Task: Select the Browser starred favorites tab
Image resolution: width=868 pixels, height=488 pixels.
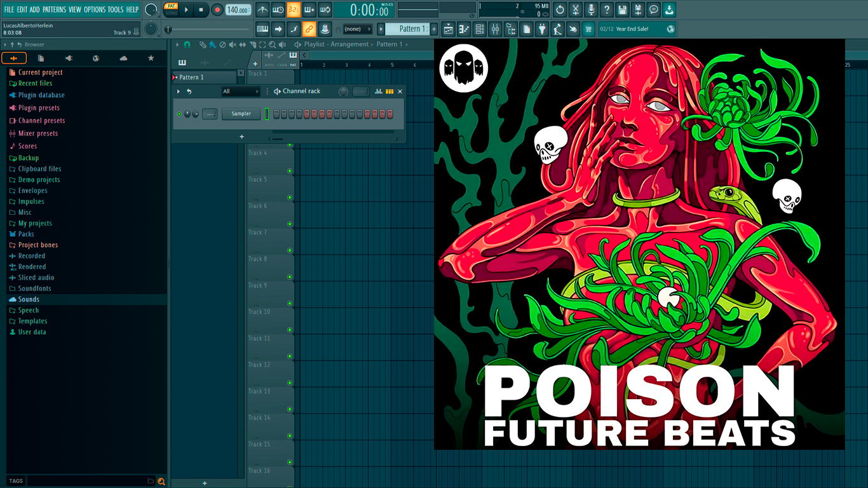Action: tap(151, 58)
